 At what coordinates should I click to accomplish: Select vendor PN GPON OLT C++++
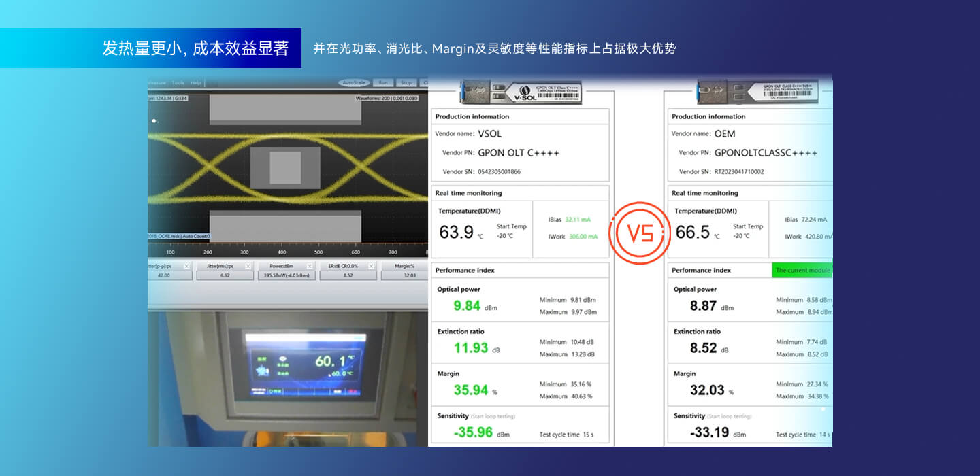[519, 152]
